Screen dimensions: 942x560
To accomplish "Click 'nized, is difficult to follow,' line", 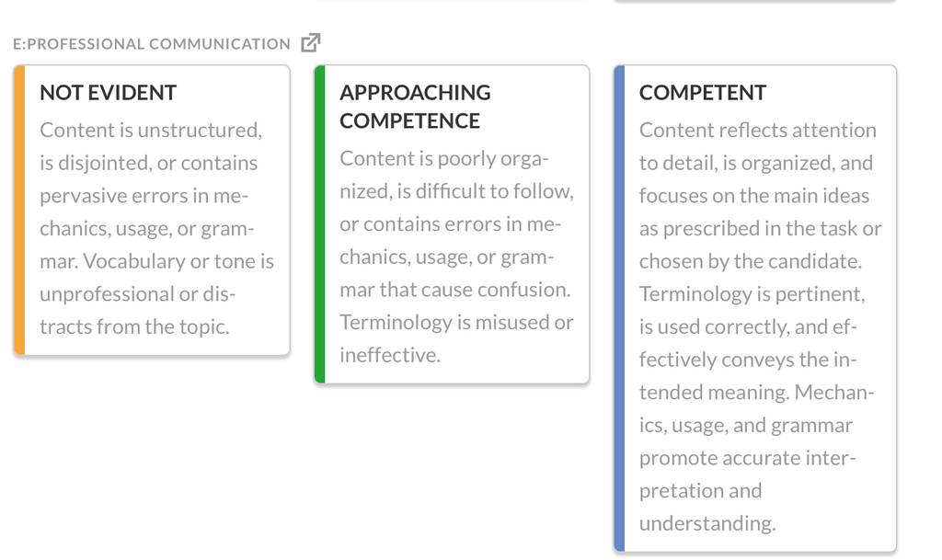I will [x=456, y=191].
